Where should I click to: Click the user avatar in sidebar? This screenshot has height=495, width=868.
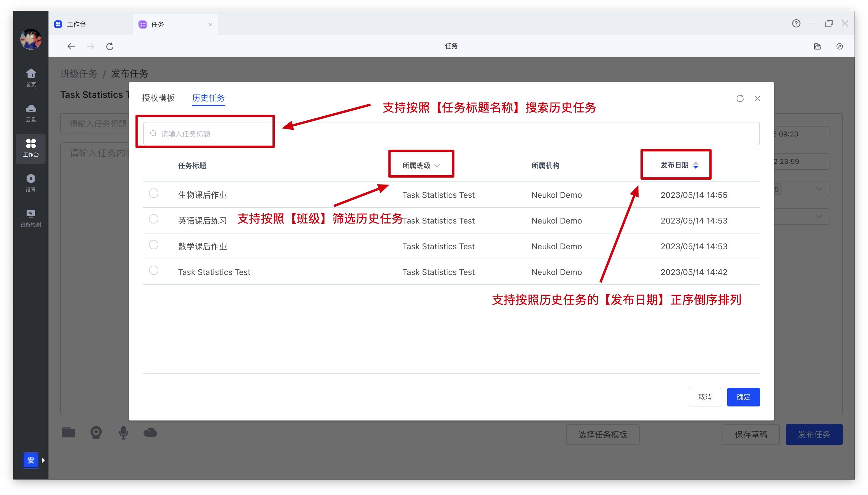[x=31, y=39]
